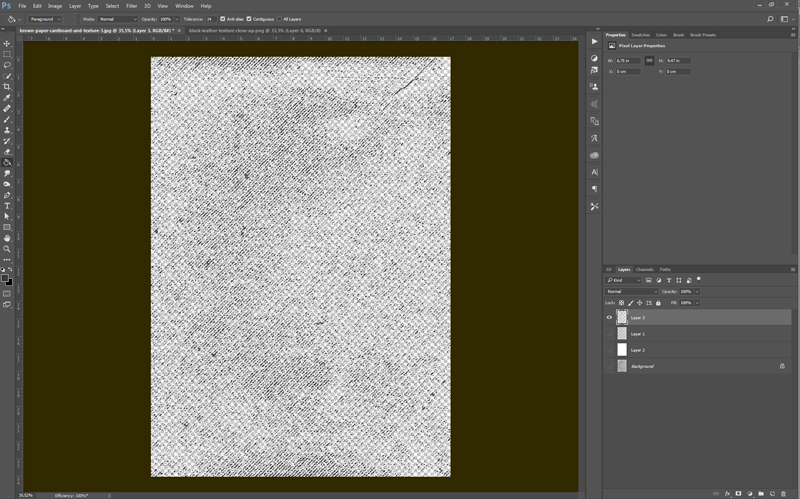This screenshot has width=800, height=499.
Task: Select the Horizontal Type tool
Action: [x=7, y=206]
